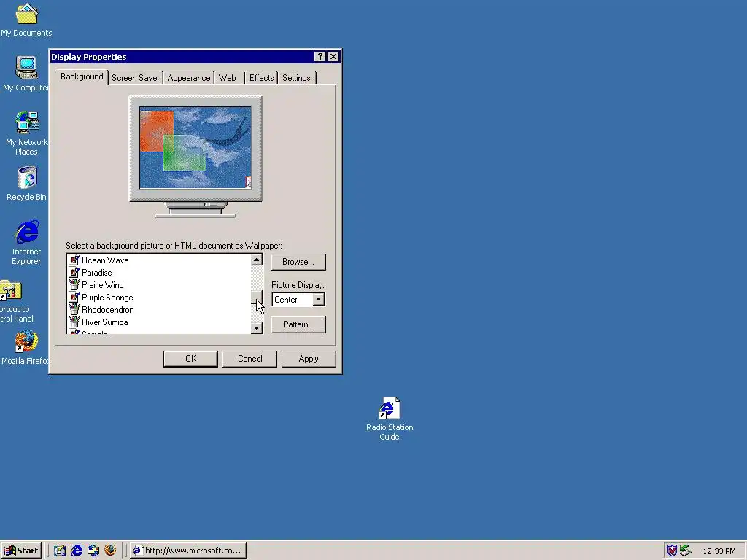Launch Firefox from the quick launch bar
The width and height of the screenshot is (747, 560).
click(x=110, y=551)
